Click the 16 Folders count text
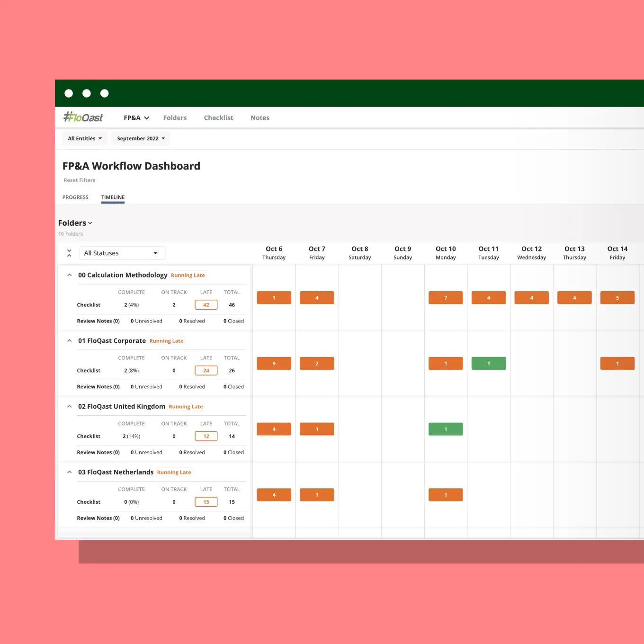Viewport: 644px width, 644px height. (71, 234)
